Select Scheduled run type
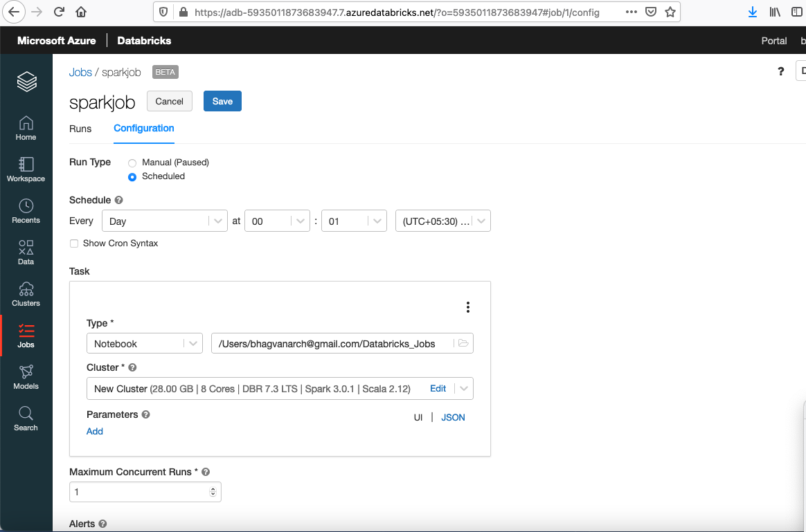 tap(132, 176)
